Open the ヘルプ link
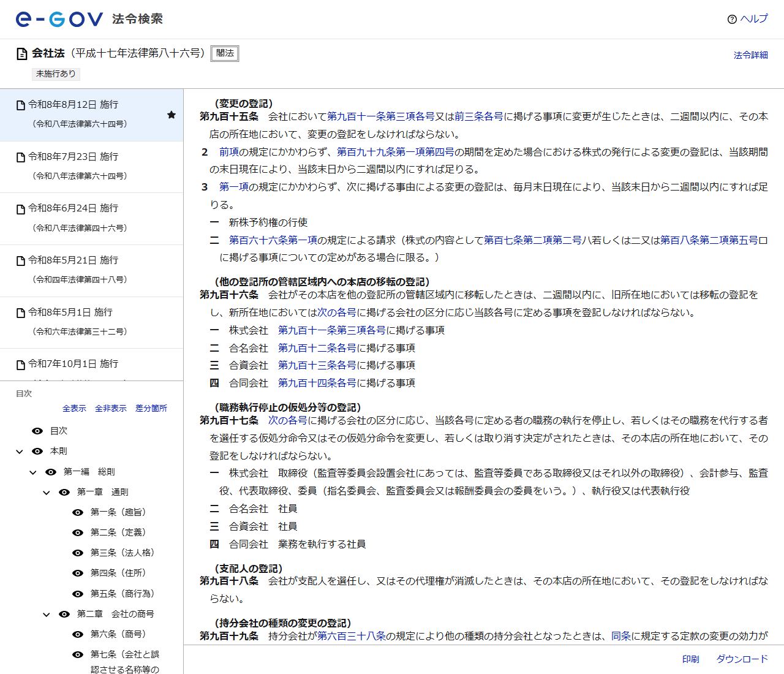 (754, 19)
